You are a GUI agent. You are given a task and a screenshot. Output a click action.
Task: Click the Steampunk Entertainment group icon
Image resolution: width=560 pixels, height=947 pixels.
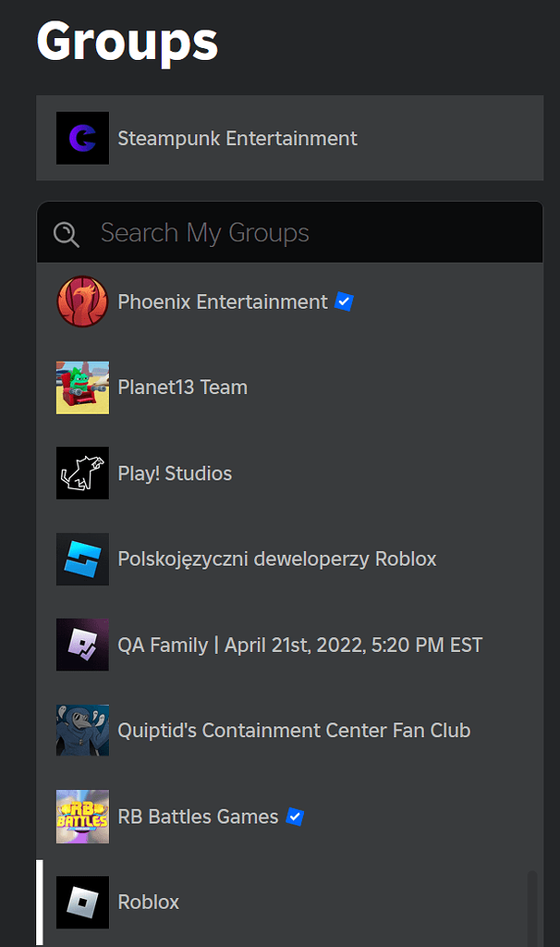82,138
